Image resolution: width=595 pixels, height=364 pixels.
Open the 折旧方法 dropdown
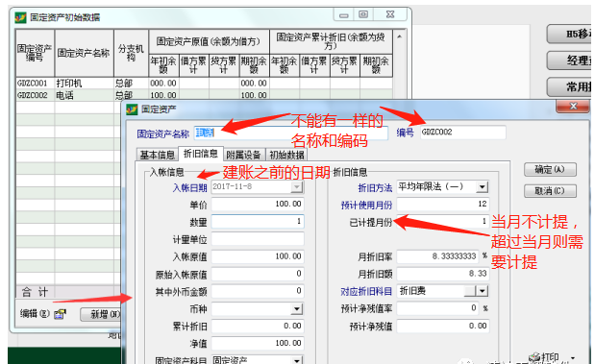point(482,187)
